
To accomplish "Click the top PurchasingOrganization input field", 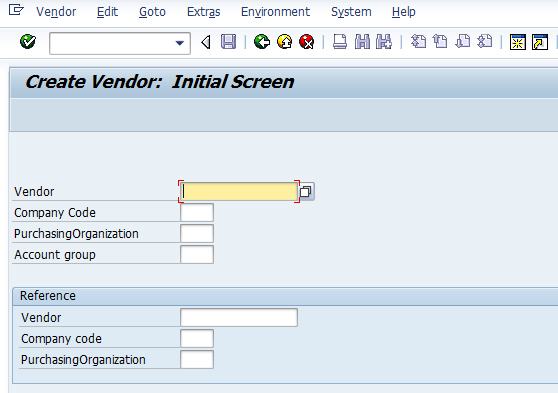I will (x=197, y=234).
